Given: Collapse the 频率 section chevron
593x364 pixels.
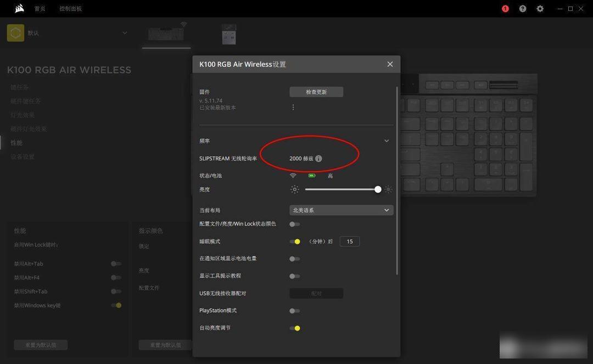Looking at the screenshot, I should click(x=387, y=141).
